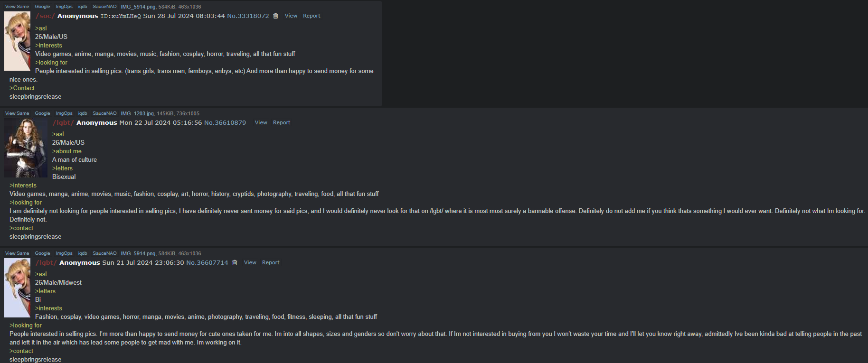
Task: Open the IMG_1203.jpg thumbnail image
Action: [26, 148]
